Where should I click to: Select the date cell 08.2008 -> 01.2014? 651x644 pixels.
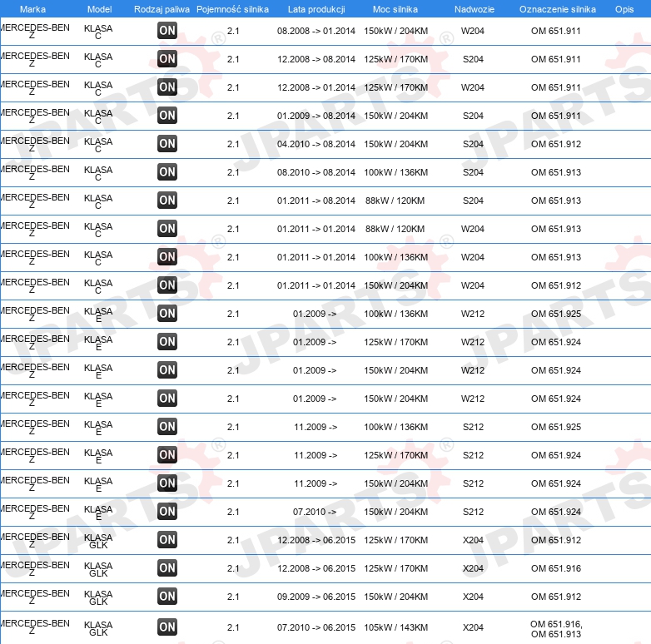point(316,31)
